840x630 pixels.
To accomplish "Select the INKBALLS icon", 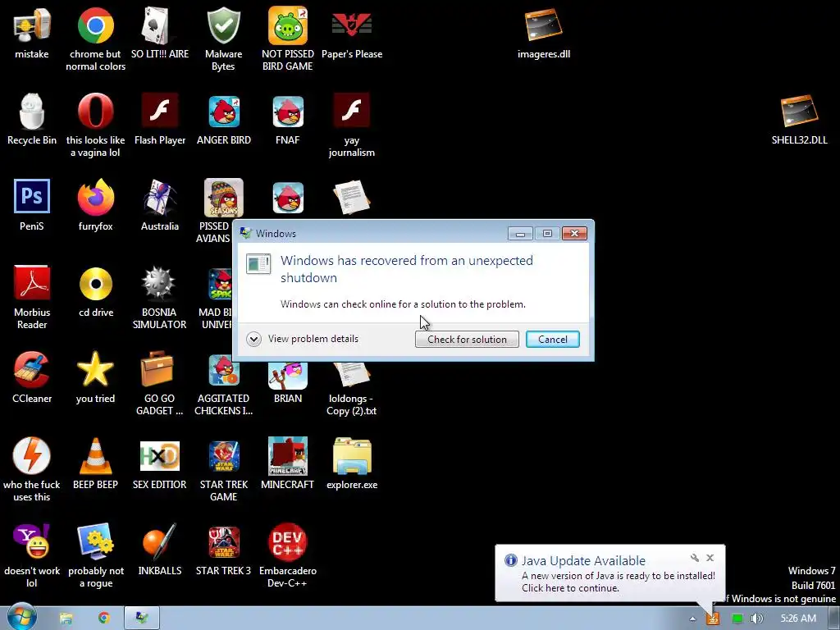I will pos(160,541).
